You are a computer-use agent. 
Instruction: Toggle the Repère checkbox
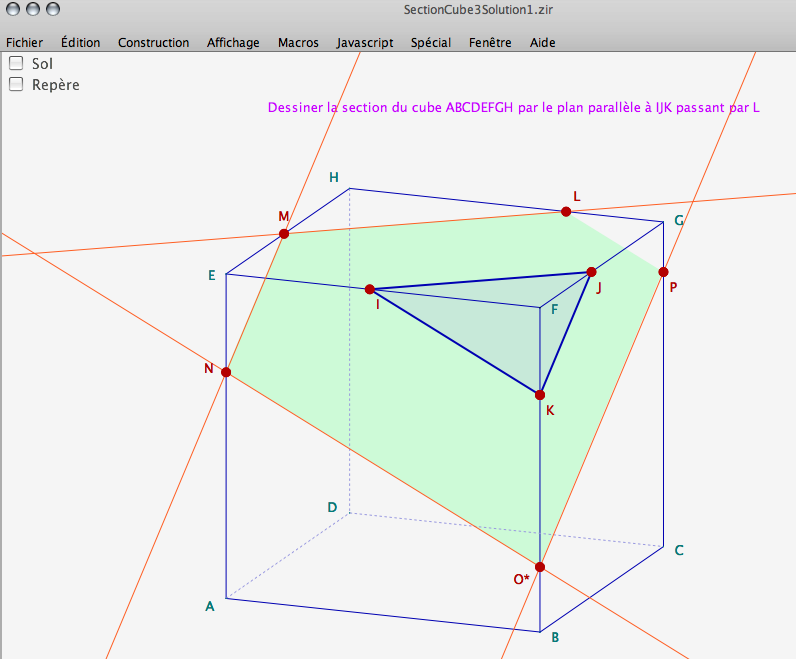pyautogui.click(x=16, y=85)
